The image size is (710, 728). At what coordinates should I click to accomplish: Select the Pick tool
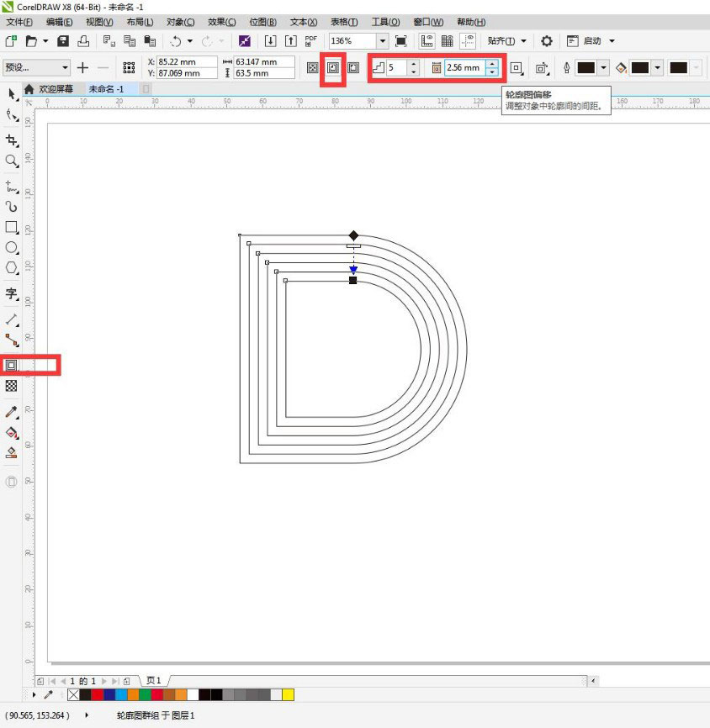tap(12, 94)
